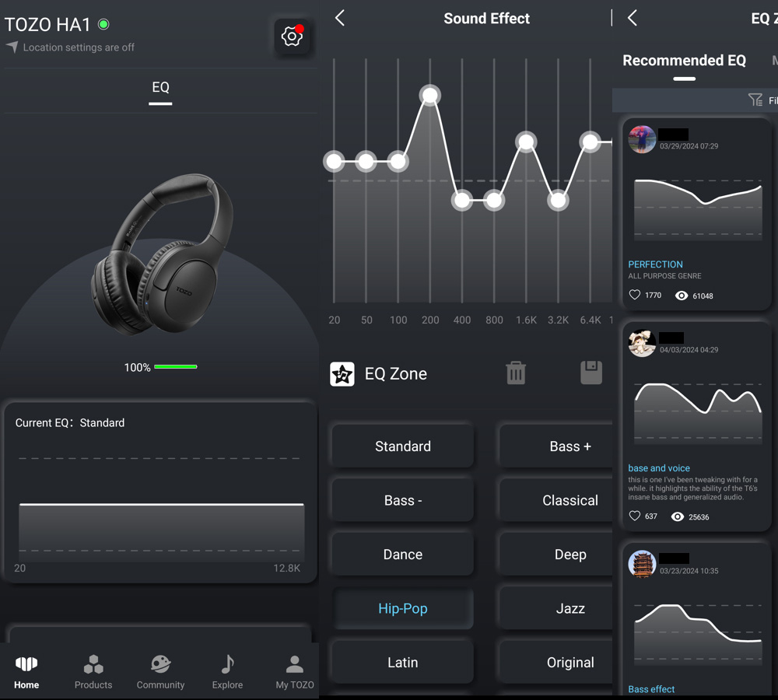Click the 3.2K slider handle

coord(558,201)
